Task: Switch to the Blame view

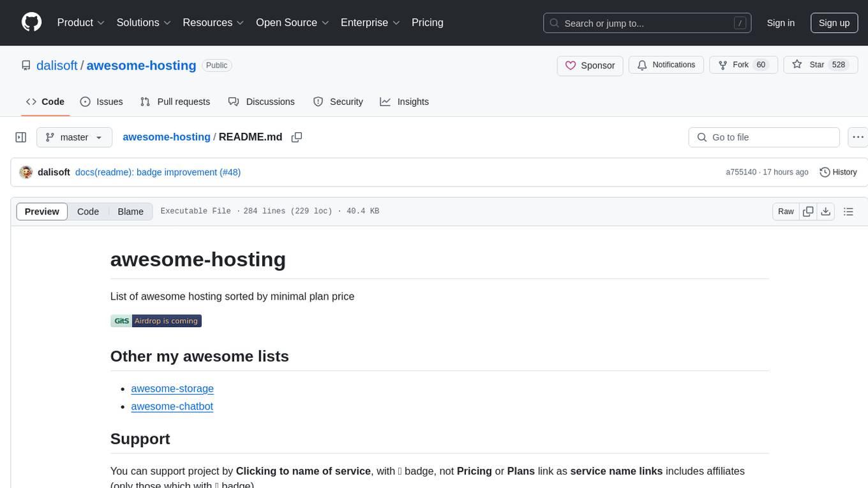Action: coord(131,211)
